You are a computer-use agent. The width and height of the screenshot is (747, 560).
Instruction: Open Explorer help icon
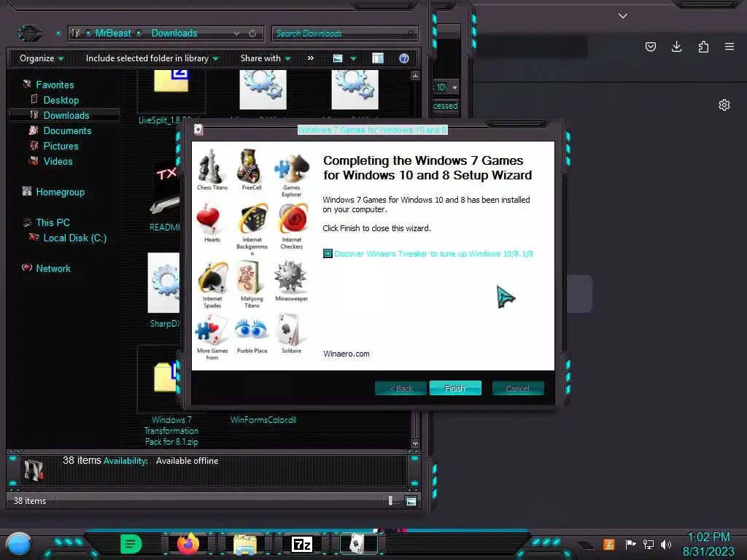(404, 58)
